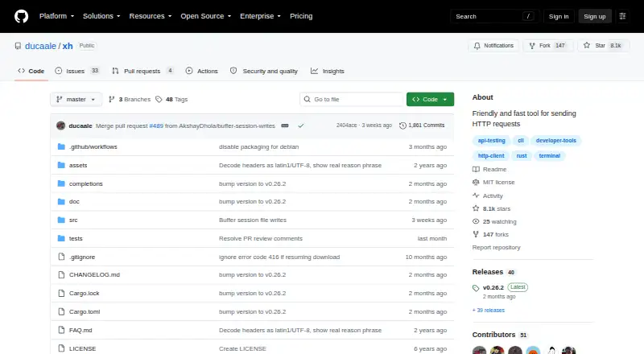Image resolution: width=644 pixels, height=354 pixels.
Task: Open the src folder
Action: pos(73,220)
